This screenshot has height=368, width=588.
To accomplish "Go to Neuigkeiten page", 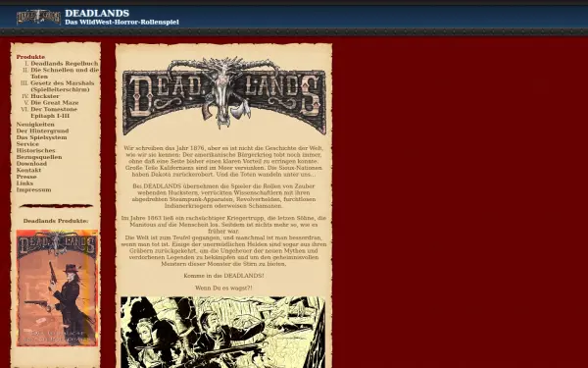I will (35, 125).
